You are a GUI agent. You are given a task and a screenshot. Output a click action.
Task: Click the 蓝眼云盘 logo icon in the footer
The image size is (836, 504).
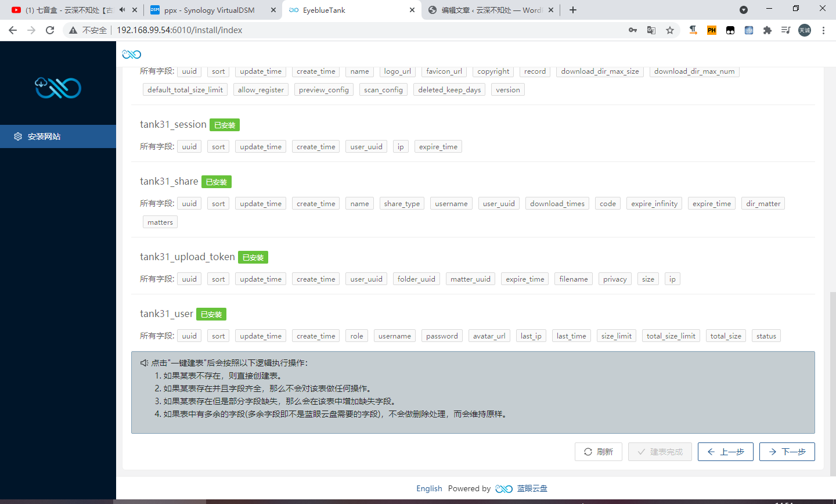click(x=503, y=488)
